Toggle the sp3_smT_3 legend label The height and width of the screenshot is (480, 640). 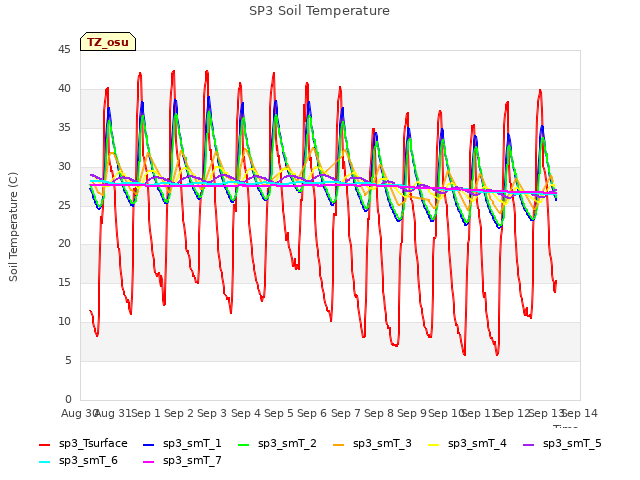(382, 443)
